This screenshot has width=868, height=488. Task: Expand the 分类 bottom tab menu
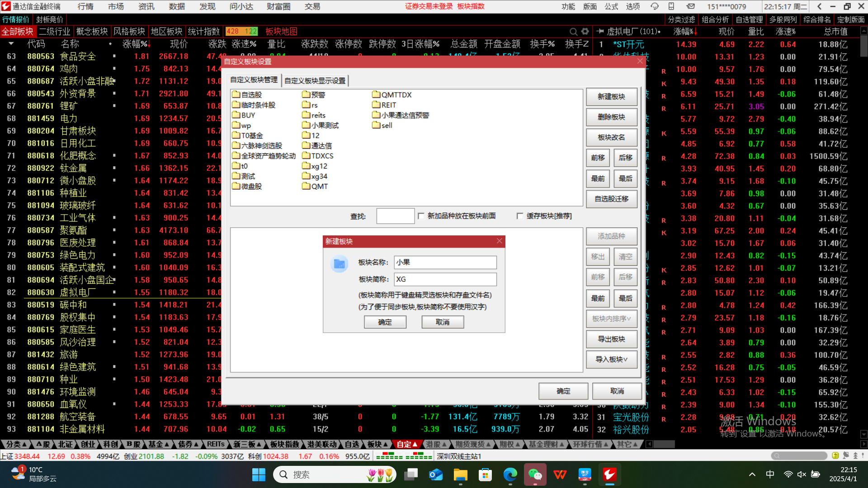17,444
